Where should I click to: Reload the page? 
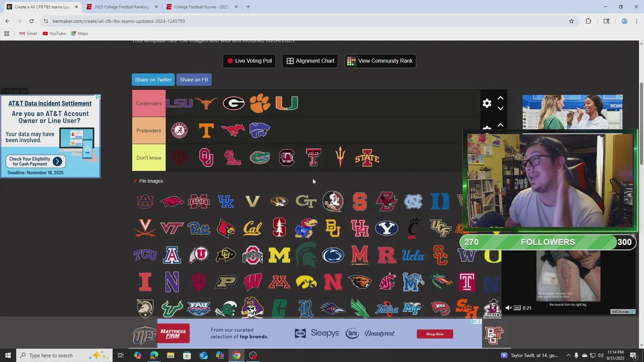coord(31,21)
